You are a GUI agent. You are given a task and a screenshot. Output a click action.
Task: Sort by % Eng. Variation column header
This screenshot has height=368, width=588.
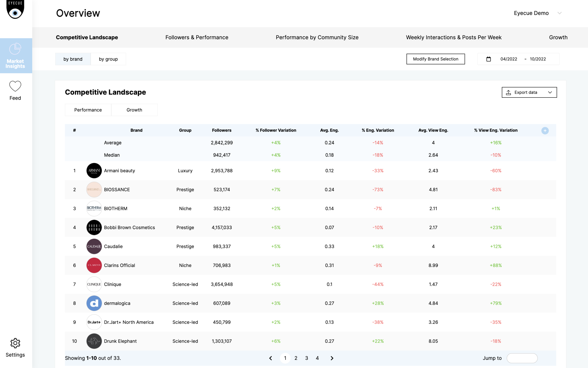[378, 130]
